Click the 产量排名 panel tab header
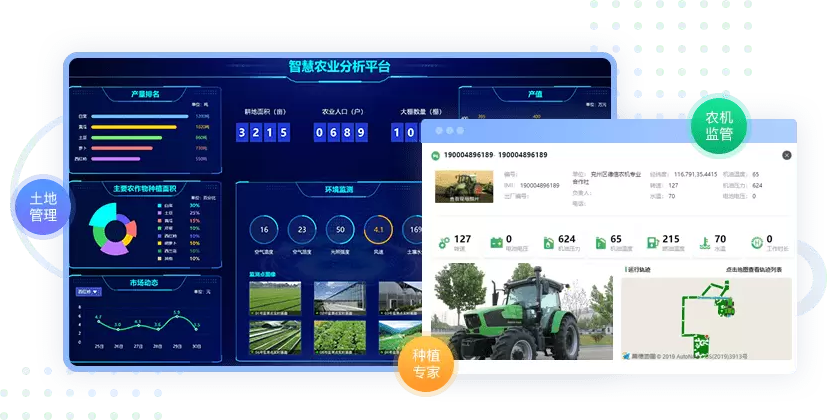827x420 pixels. [x=145, y=94]
